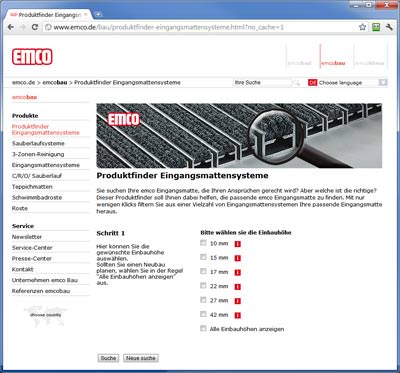Open Kontakt link

pos(23,269)
